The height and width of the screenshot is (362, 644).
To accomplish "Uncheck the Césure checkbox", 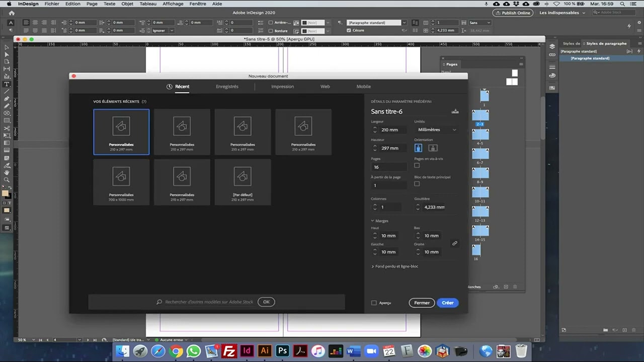I will [349, 30].
